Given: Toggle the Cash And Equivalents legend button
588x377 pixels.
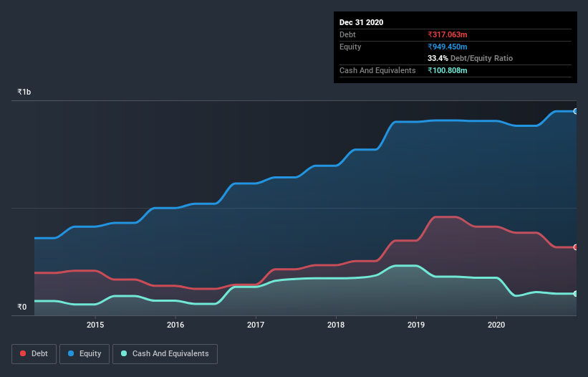Looking at the screenshot, I should 165,354.
